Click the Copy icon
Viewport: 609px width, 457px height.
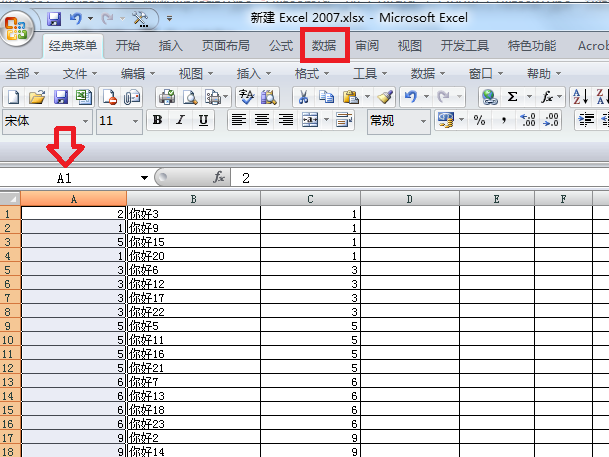(327, 97)
